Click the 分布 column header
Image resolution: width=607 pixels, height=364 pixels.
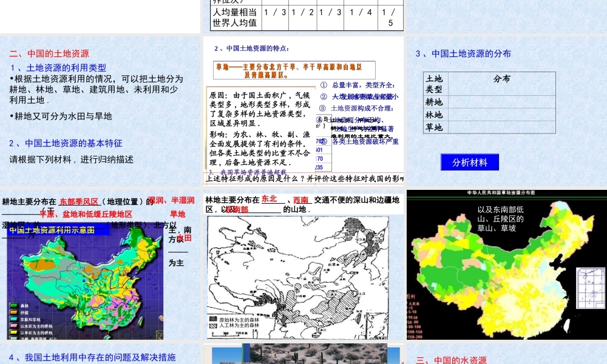point(502,79)
